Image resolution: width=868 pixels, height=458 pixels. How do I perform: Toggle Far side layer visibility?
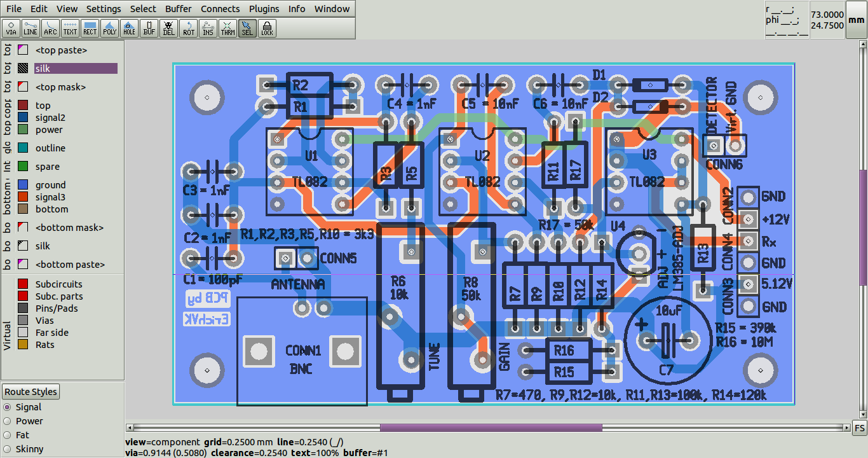23,333
